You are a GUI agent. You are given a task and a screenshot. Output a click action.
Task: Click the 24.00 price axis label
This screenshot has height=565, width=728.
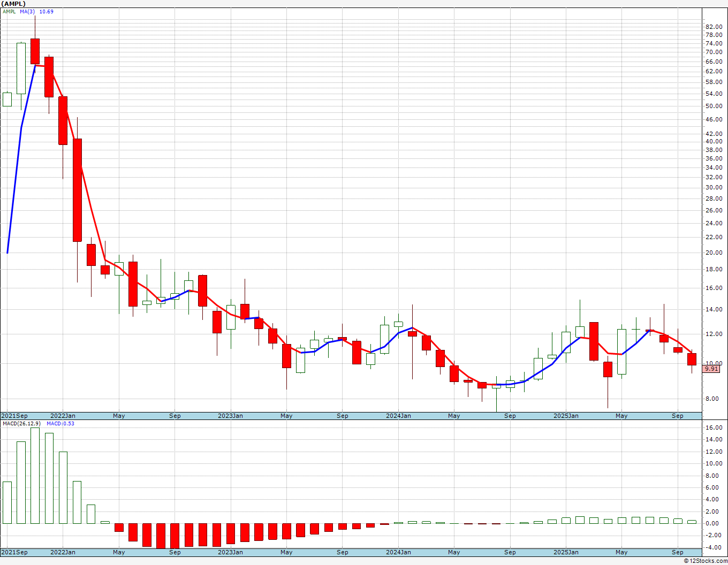714,223
